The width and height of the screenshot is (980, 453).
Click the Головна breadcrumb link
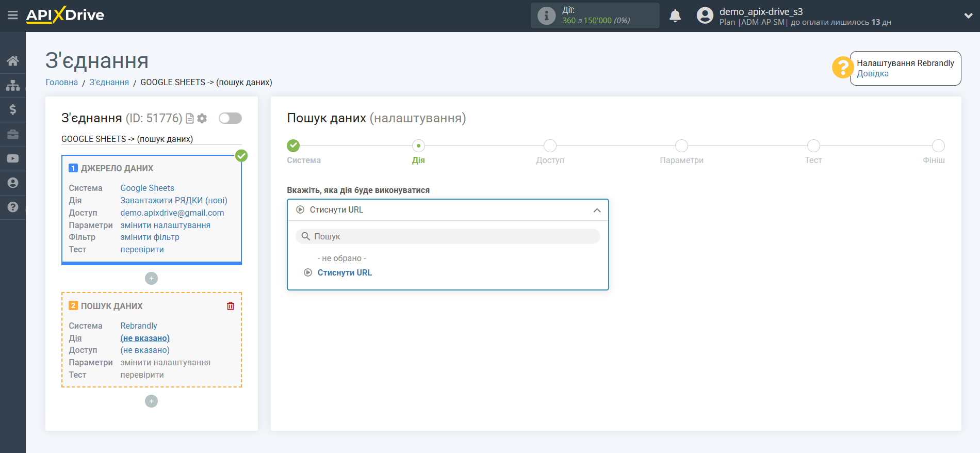62,82
